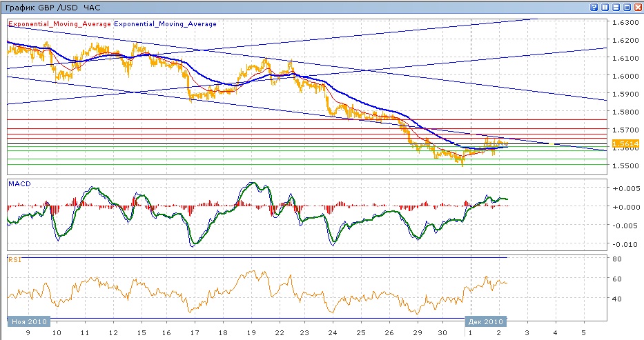The image size is (644, 340).
Task: Click date 12 on the time axis
Action: click(113, 332)
